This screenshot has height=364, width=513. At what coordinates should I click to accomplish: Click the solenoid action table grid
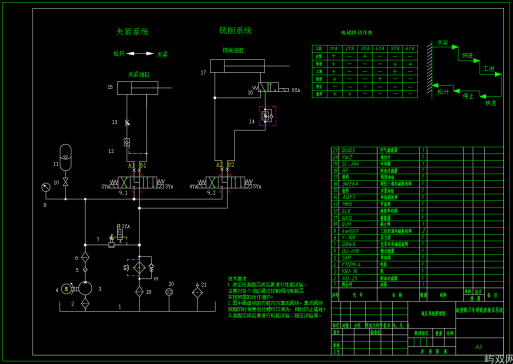365,71
